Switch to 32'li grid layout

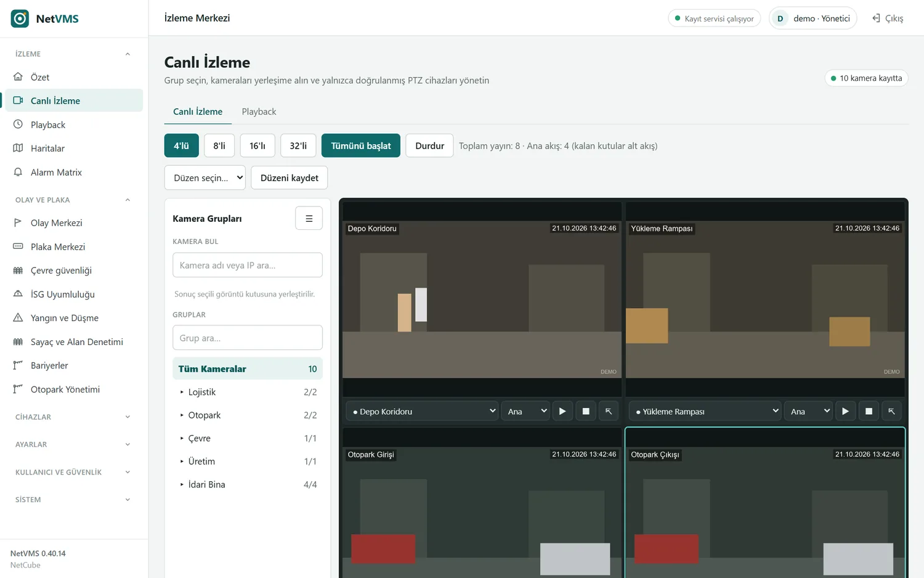click(x=298, y=145)
